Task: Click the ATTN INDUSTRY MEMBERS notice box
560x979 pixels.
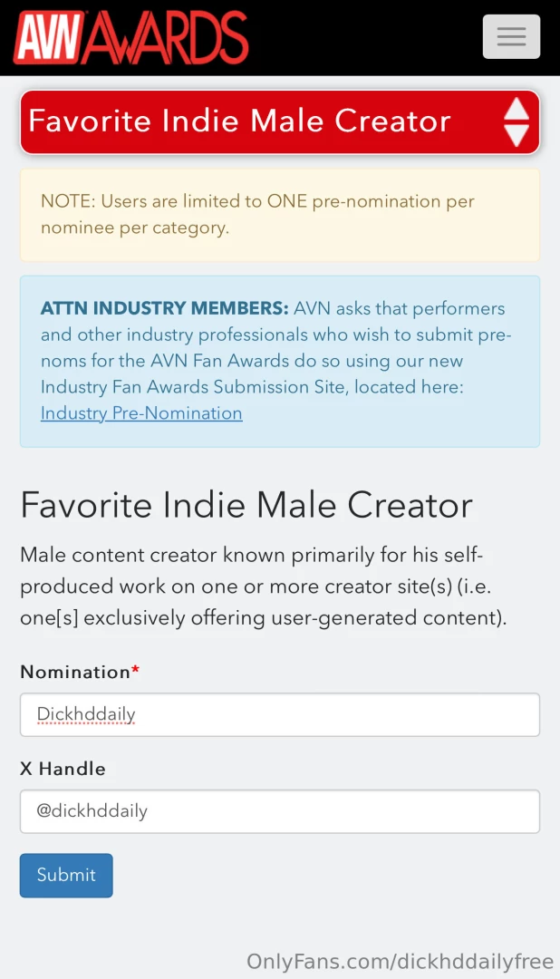Action: click(280, 361)
